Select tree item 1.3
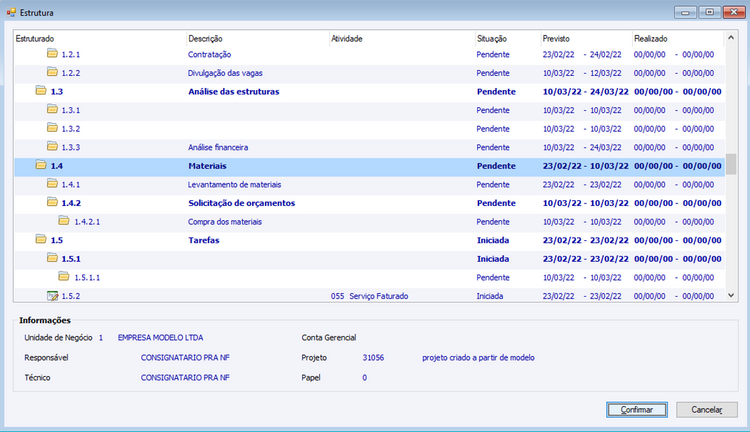The height and width of the screenshot is (432, 750). click(56, 92)
